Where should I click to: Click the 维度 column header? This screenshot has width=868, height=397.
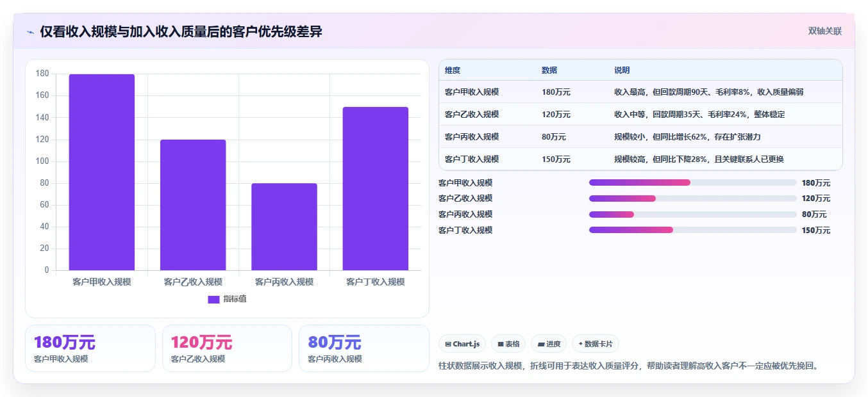point(453,70)
